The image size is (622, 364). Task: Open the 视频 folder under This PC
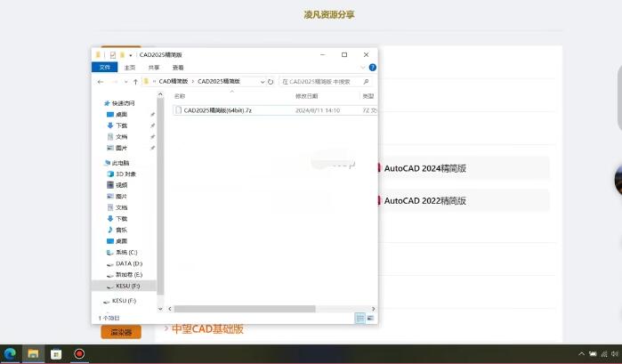coord(121,185)
